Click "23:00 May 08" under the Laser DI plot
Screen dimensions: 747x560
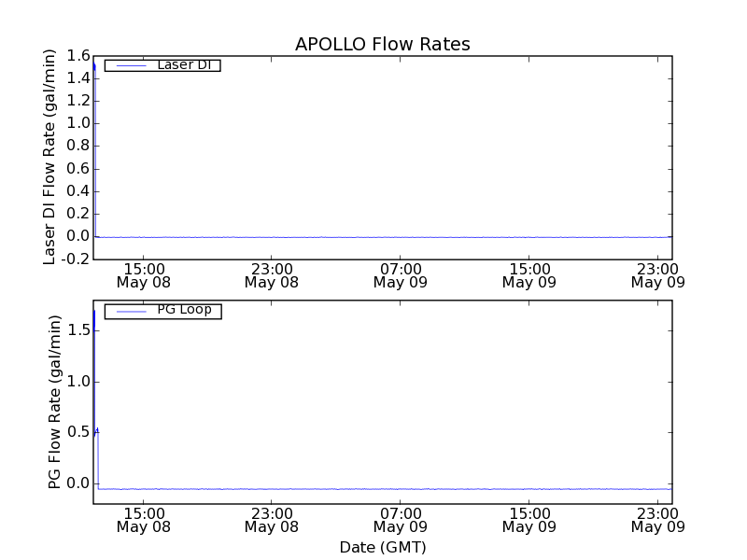(272, 275)
